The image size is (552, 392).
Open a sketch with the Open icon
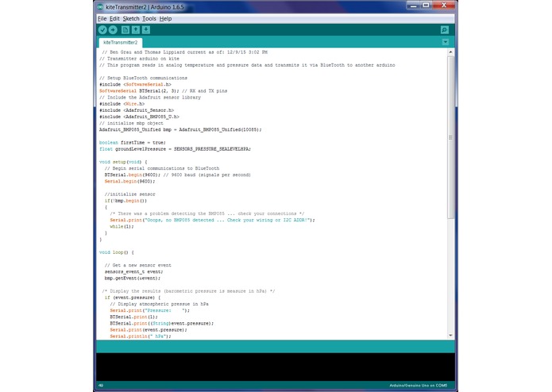click(x=136, y=30)
